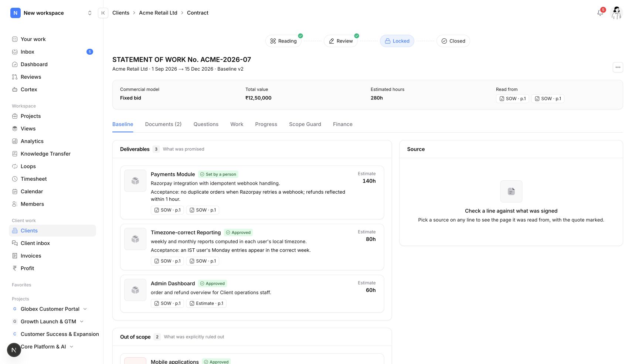This screenshot has height=364, width=632.
Task: Open Analytics in the sidebar
Action: click(x=52, y=141)
